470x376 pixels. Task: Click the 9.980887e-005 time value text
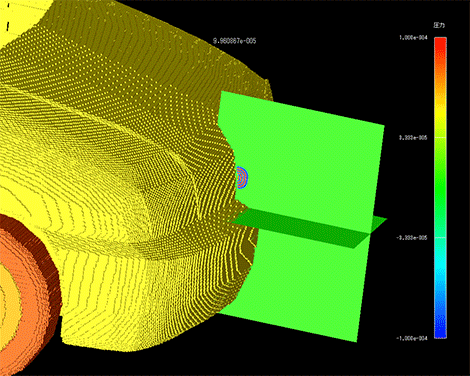pyautogui.click(x=235, y=41)
